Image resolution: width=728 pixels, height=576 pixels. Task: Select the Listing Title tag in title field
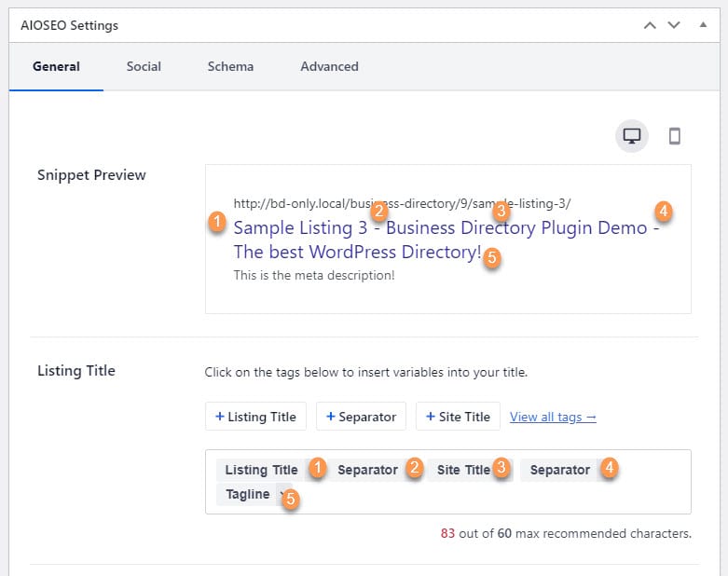(x=261, y=470)
